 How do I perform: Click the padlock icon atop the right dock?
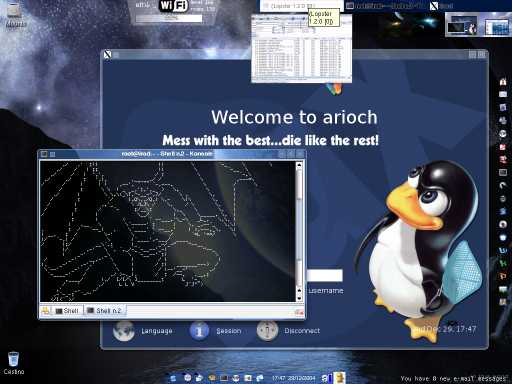[503, 81]
